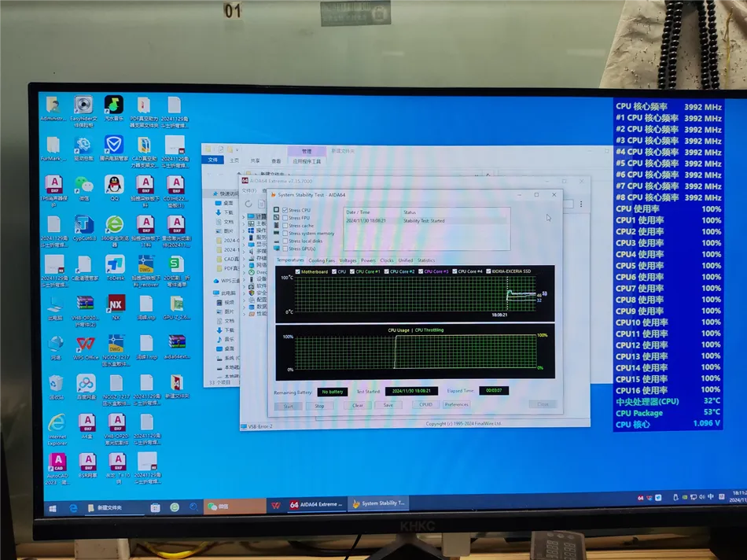Select the Stability Test Started log row
Image resolution: width=747 pixels, height=560 pixels.
point(426,221)
